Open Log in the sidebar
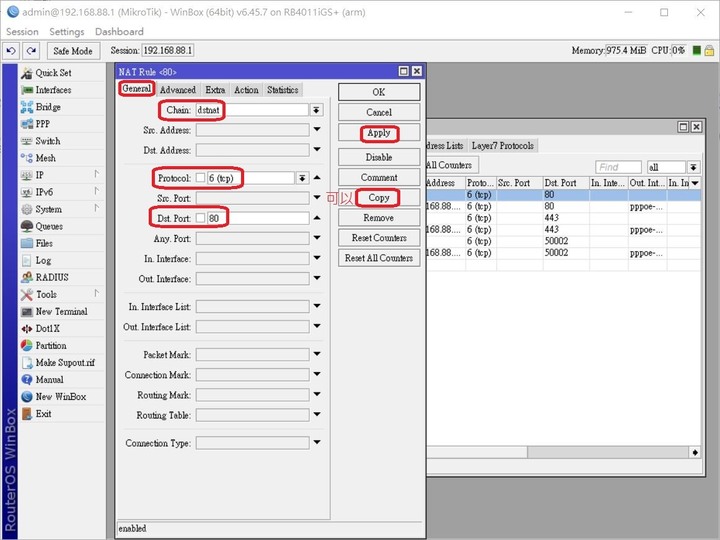This screenshot has width=720, height=540. [43, 260]
